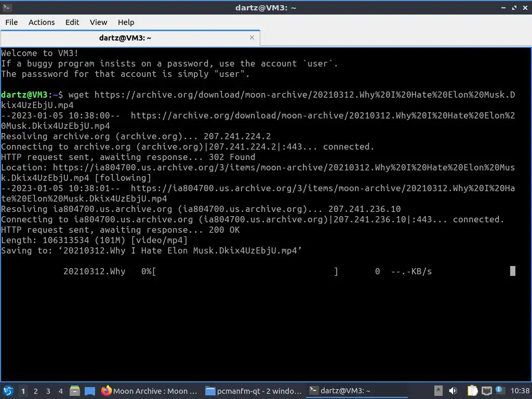Click the terminal icon in title bar
The width and height of the screenshot is (532, 399).
pyautogui.click(x=7, y=7)
